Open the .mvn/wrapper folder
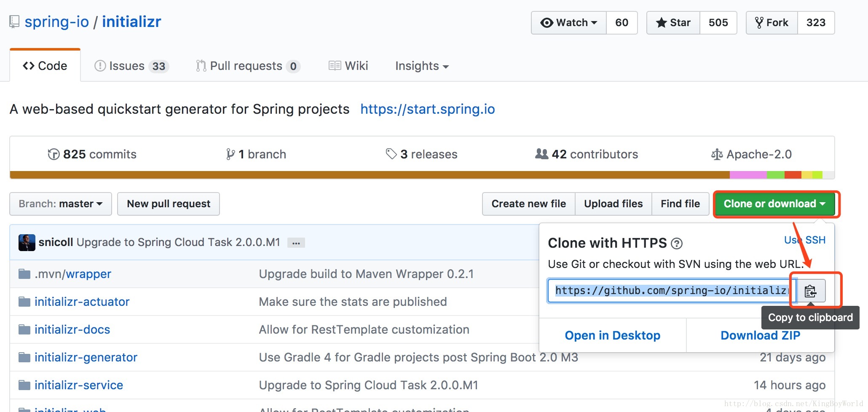This screenshot has height=412, width=868. coord(73,274)
